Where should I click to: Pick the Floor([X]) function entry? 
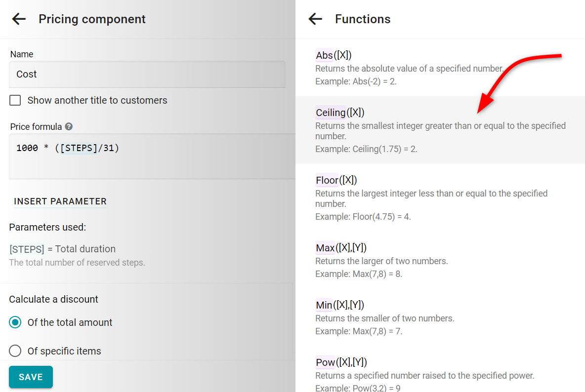[336, 180]
